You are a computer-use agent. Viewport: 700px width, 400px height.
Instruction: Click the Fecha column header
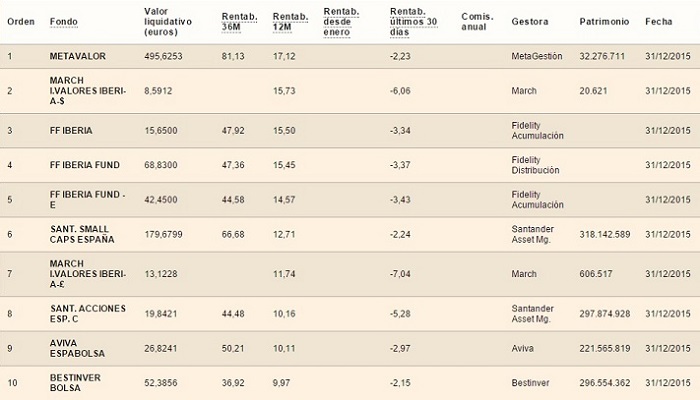coord(658,20)
